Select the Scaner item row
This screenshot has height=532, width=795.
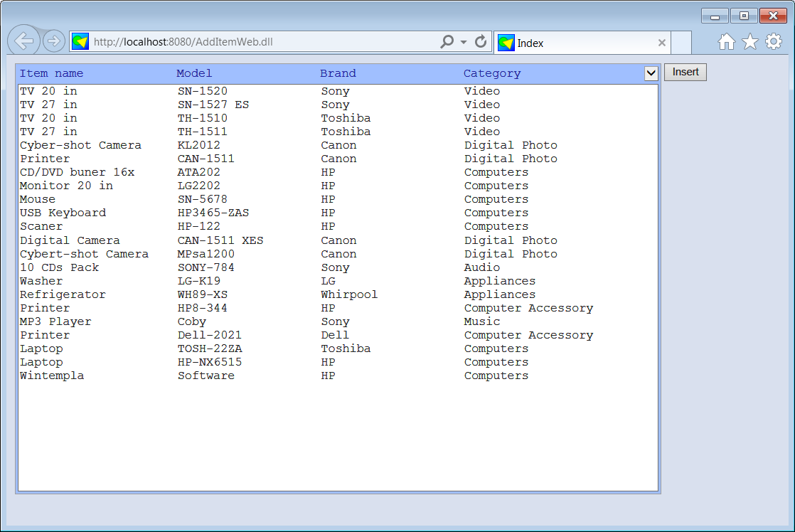(x=338, y=227)
